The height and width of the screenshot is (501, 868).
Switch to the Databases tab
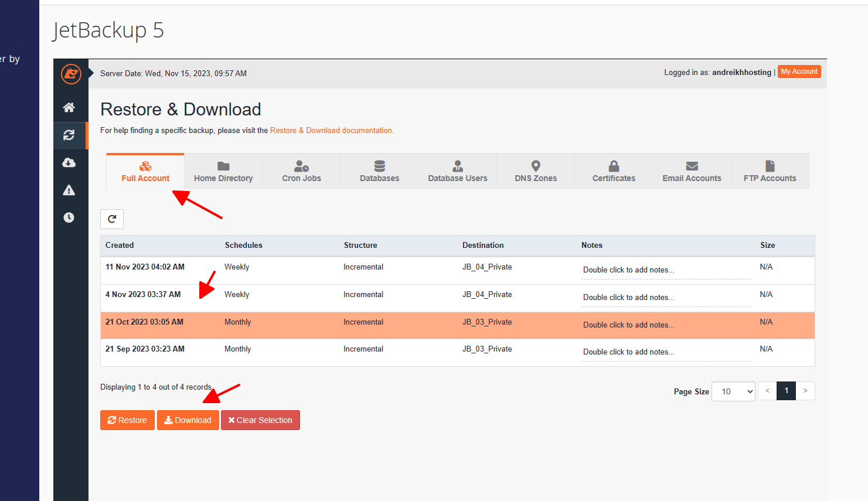(x=380, y=171)
